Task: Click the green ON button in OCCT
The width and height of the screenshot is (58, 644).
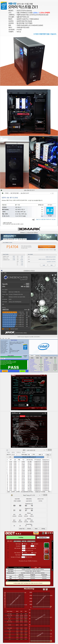Action: pyautogui.click(x=47, y=545)
